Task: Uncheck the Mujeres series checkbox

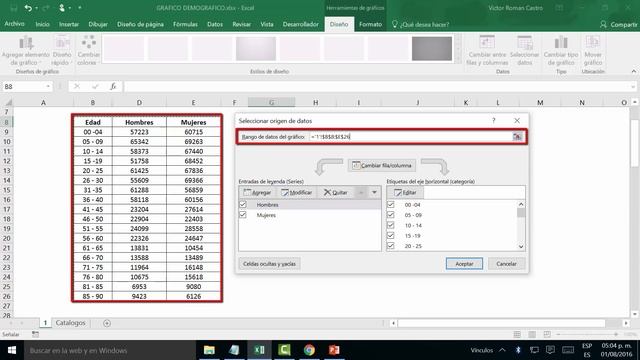Action: coord(243,215)
